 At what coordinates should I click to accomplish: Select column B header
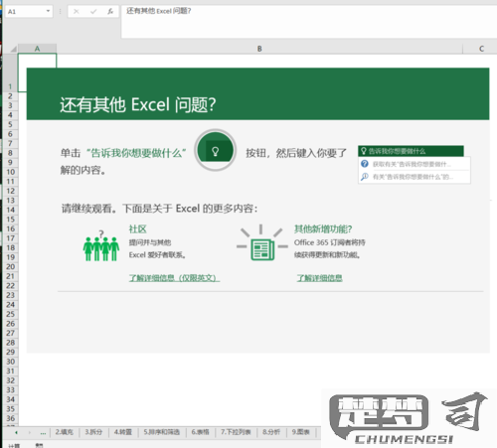(259, 49)
